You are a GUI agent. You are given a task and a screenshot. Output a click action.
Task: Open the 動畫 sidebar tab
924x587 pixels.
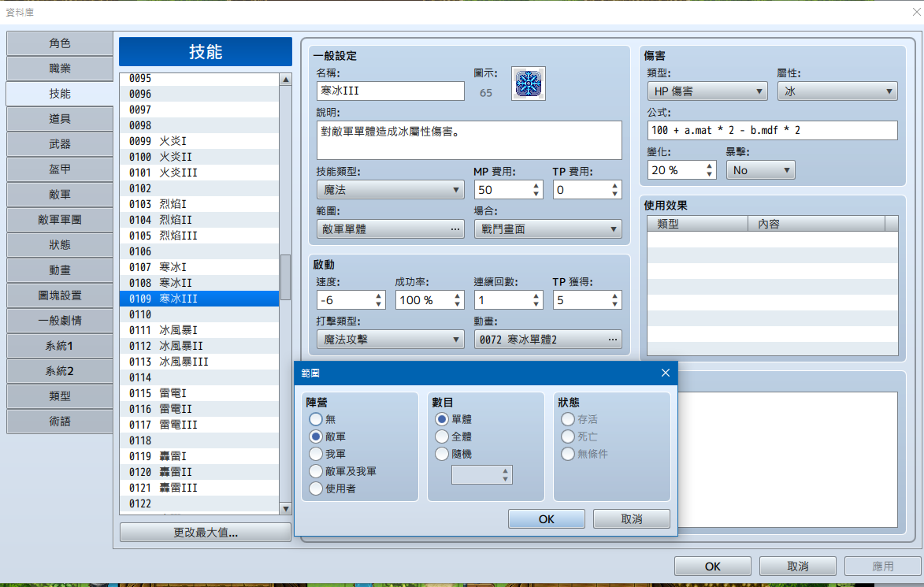[60, 270]
